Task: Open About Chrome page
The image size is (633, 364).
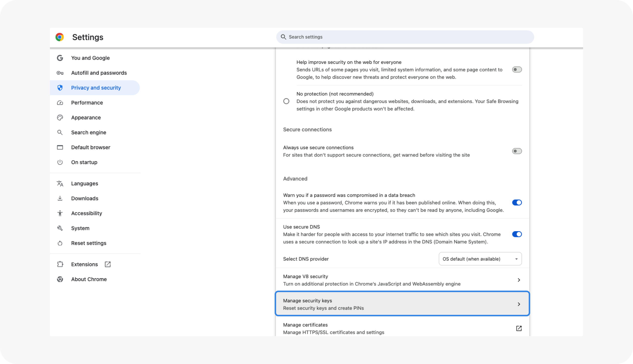Action: pyautogui.click(x=89, y=279)
